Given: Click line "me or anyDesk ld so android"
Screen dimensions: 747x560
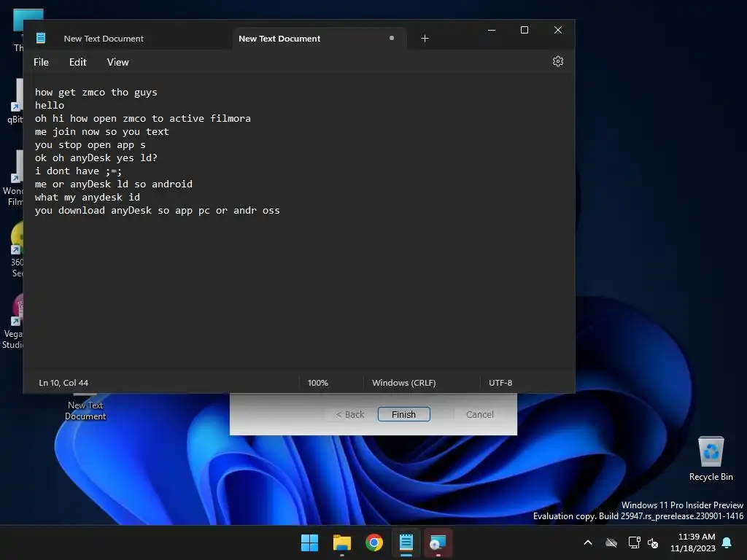Looking at the screenshot, I should 113,184.
